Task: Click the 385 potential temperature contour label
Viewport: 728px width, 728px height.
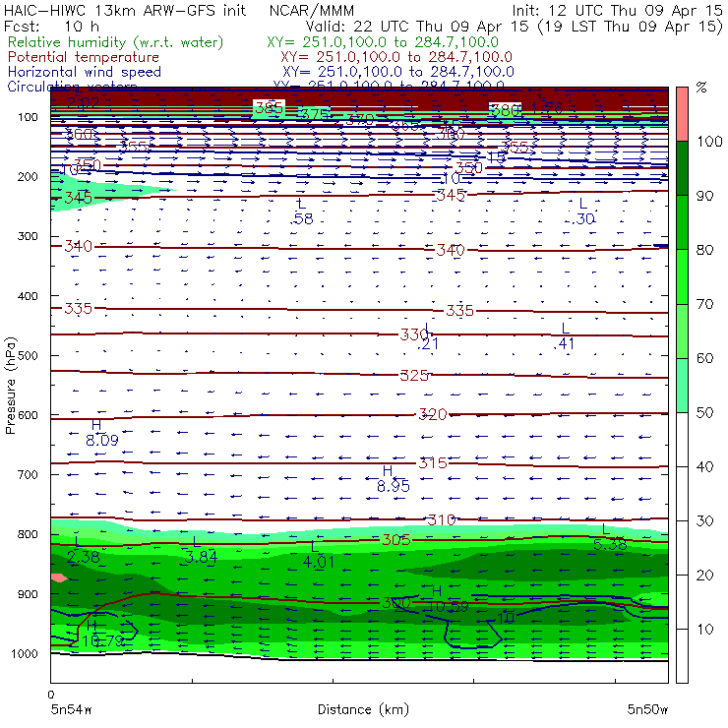Action: (x=270, y=108)
